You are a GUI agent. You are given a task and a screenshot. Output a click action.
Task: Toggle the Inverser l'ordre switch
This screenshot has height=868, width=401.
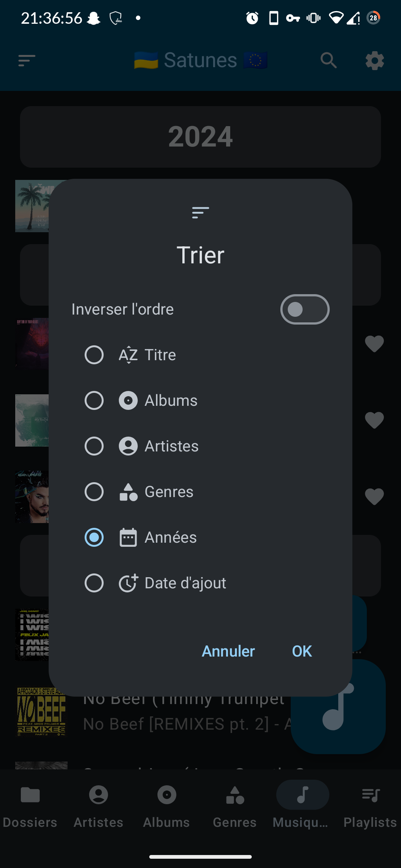coord(304,309)
